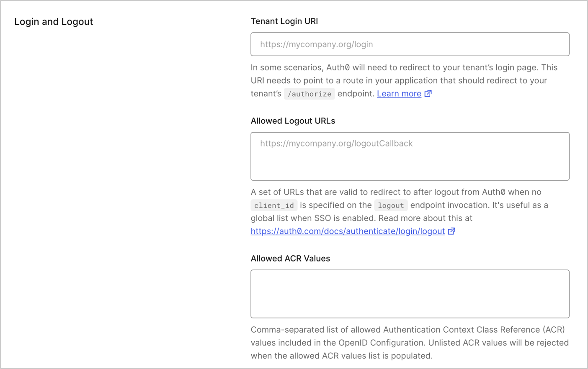Click inside the Tenant Login URI field
The height and width of the screenshot is (369, 588).
click(x=410, y=44)
